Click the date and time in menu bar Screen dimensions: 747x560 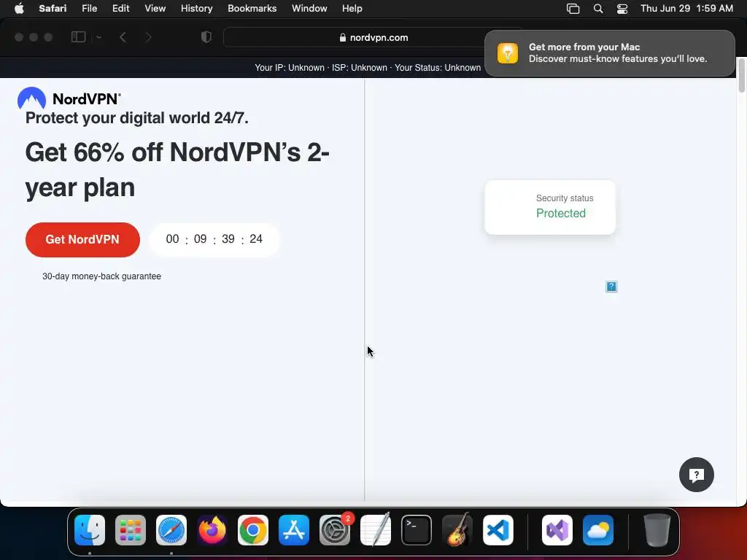click(x=686, y=9)
